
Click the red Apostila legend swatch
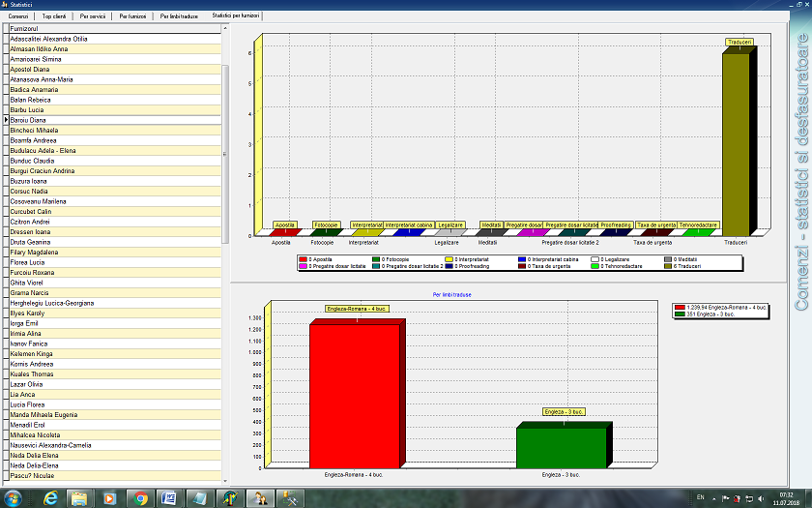point(302,259)
